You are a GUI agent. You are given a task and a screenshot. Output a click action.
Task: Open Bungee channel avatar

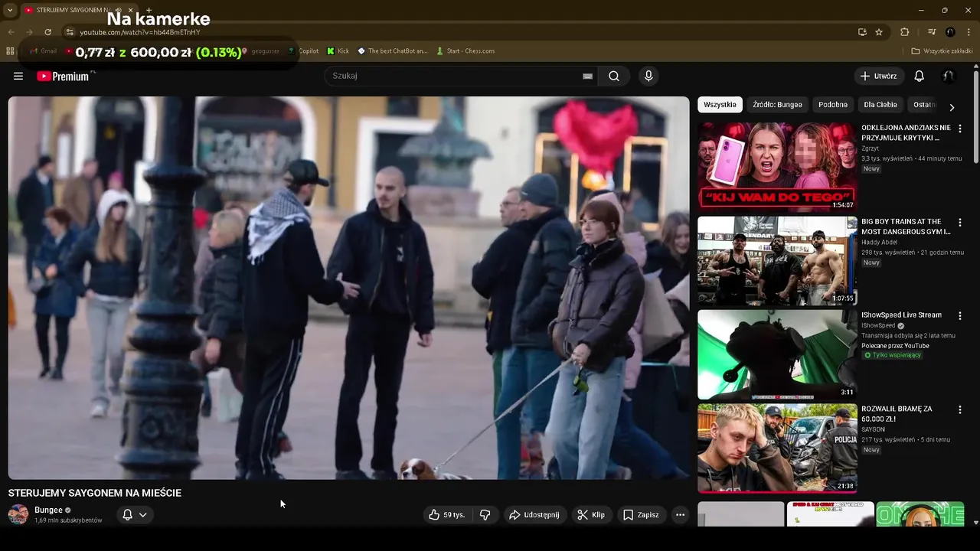pos(18,514)
